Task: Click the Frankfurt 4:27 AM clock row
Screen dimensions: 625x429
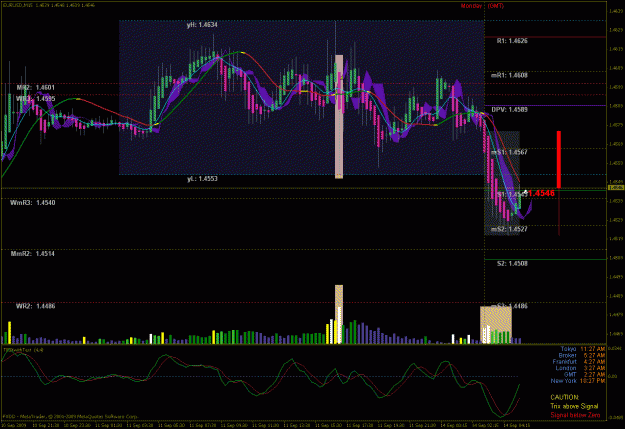Action: tap(579, 362)
